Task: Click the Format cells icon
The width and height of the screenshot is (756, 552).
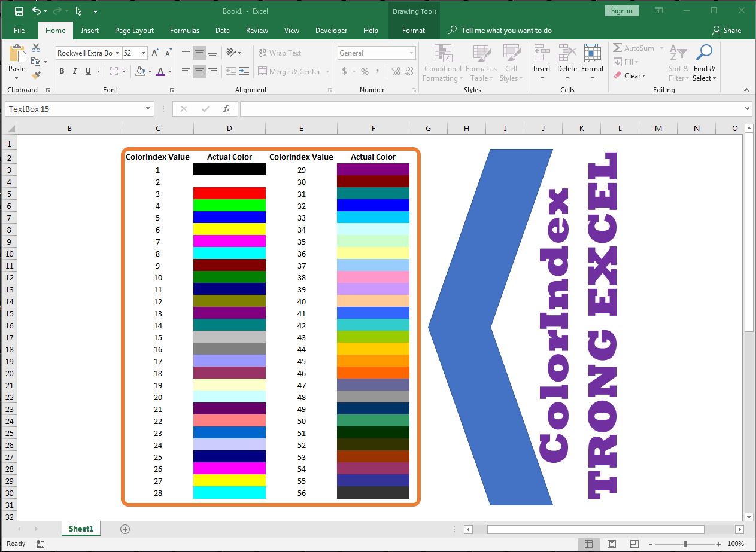Action: coord(592,53)
